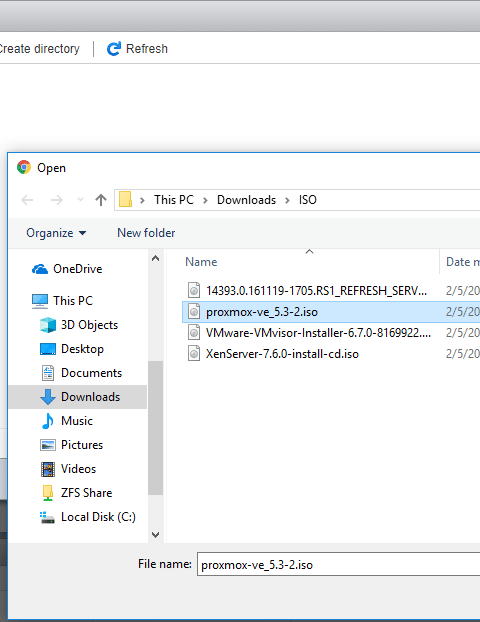Screen dimensions: 480x622
Task: Click the Chrome icon in Open dialog title
Action: coord(24,167)
